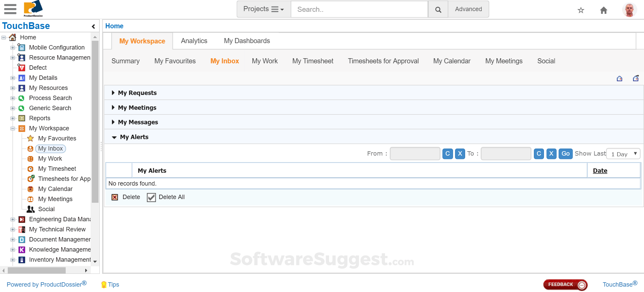The width and height of the screenshot is (644, 292).
Task: Click the first inbox icon above My Requests
Action: (619, 78)
